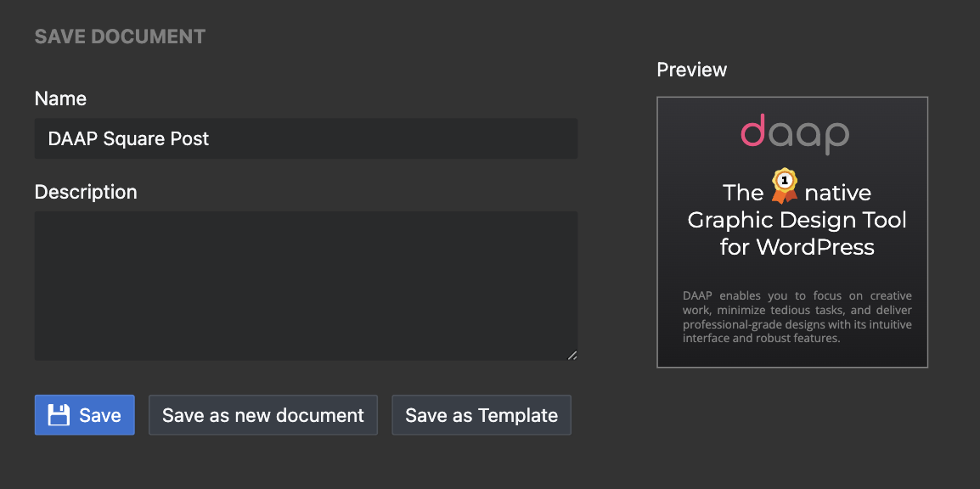Click 'Graphic Design Tool' headline in preview
Viewport: 980px width, 489px height.
tap(797, 220)
